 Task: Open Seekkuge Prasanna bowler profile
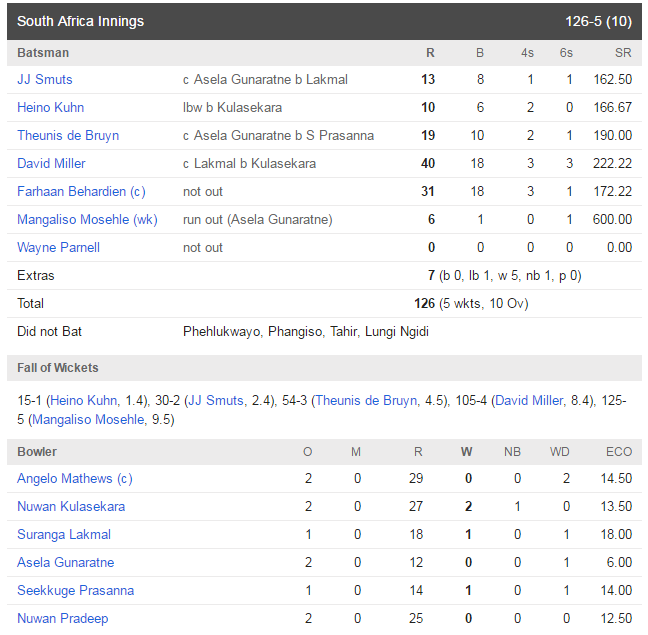click(76, 591)
